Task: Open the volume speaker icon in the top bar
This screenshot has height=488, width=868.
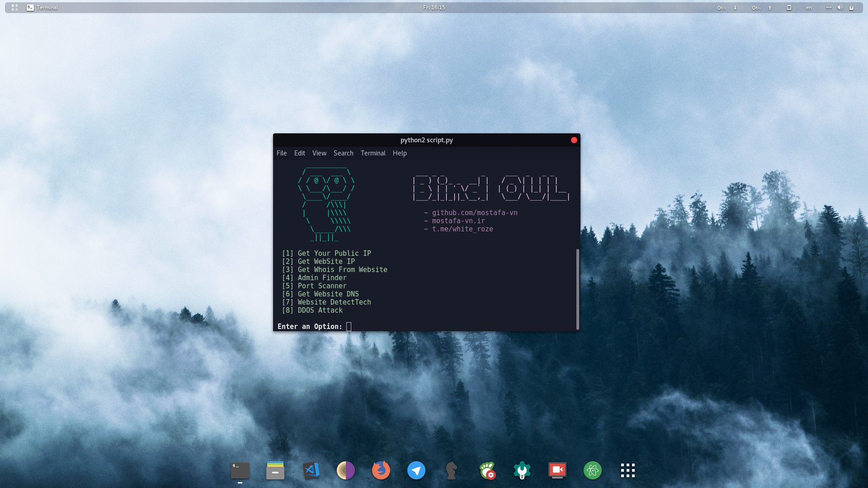Action: pos(840,8)
